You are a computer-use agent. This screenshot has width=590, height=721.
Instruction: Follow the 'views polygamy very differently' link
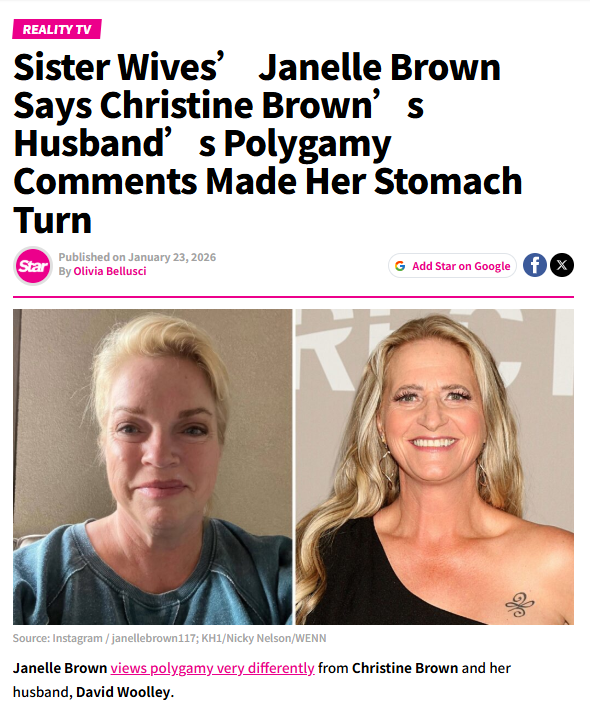[x=212, y=668]
